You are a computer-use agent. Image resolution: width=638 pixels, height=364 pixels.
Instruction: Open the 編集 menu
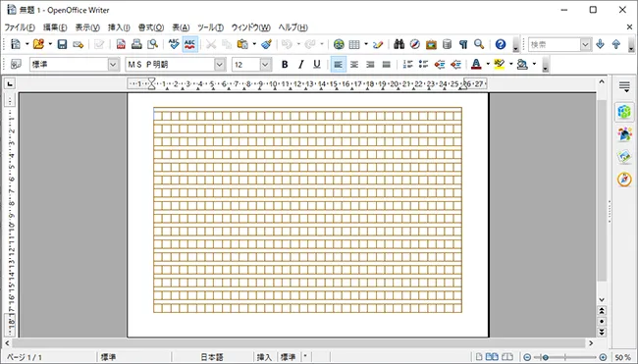(55, 27)
